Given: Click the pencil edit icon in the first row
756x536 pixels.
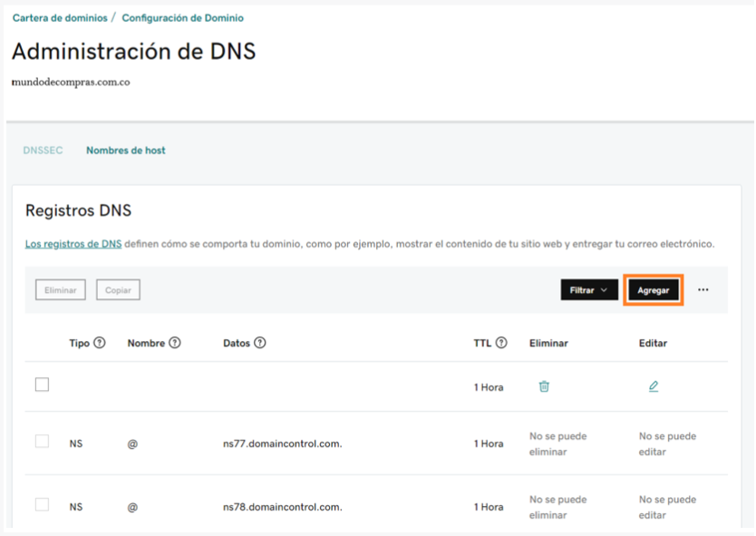Looking at the screenshot, I should pos(654,386).
